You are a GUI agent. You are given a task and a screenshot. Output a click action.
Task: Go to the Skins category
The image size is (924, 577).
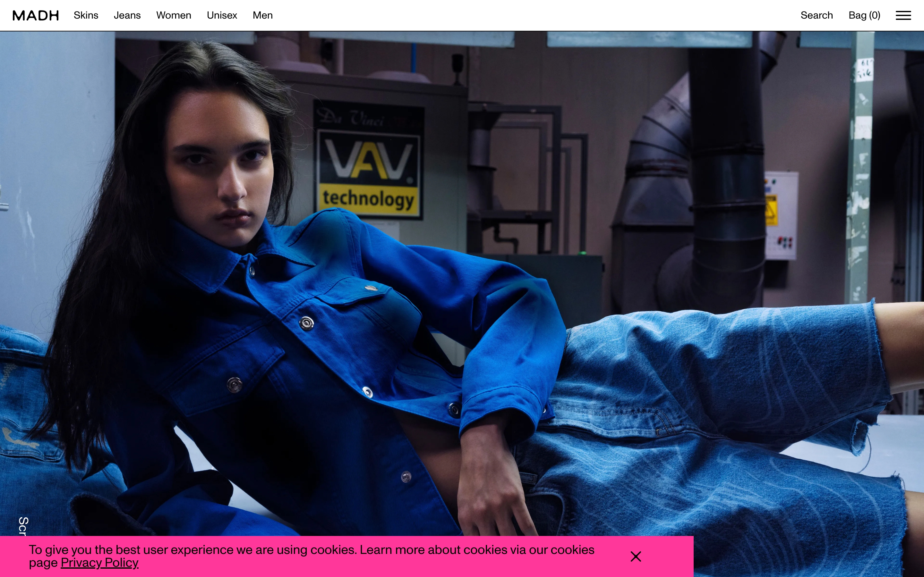86,15
